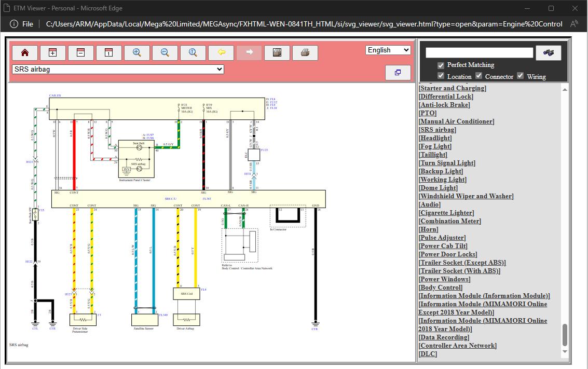Open the Controller Area Network link
This screenshot has height=369, width=588.
point(458,345)
